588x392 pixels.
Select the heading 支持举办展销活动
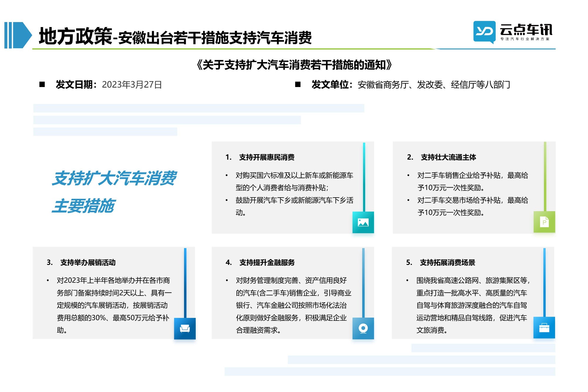pos(88,263)
